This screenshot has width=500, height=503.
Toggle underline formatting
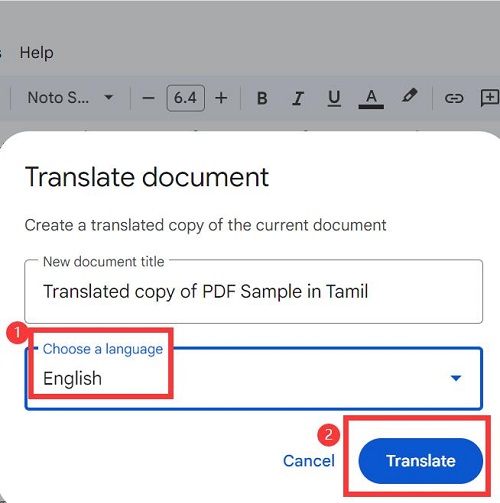[334, 98]
